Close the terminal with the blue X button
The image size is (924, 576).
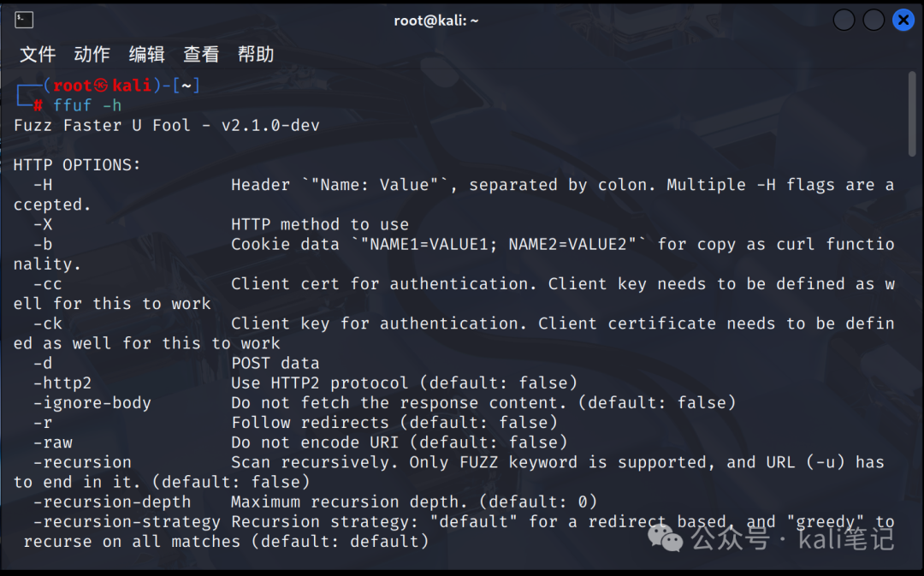[903, 20]
